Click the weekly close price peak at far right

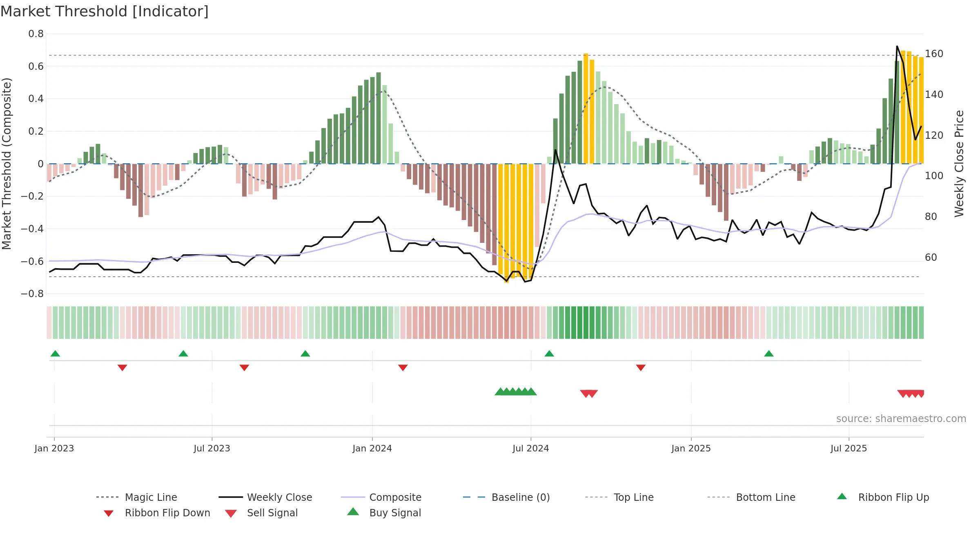tap(897, 47)
